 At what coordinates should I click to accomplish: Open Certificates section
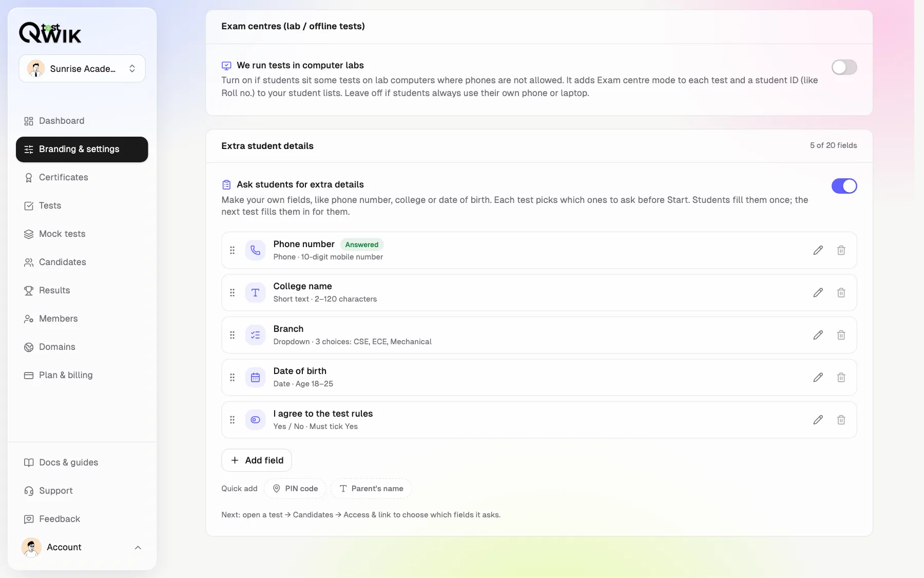[x=82, y=177]
